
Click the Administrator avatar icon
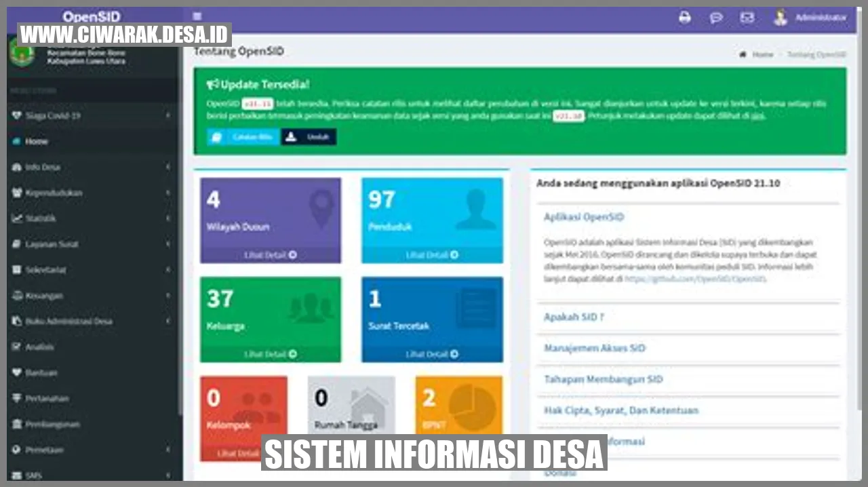point(781,18)
